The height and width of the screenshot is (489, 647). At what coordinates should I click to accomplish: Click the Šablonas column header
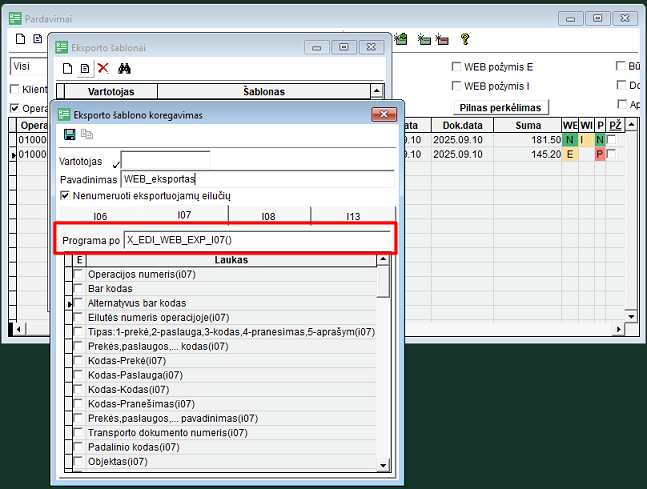click(264, 91)
